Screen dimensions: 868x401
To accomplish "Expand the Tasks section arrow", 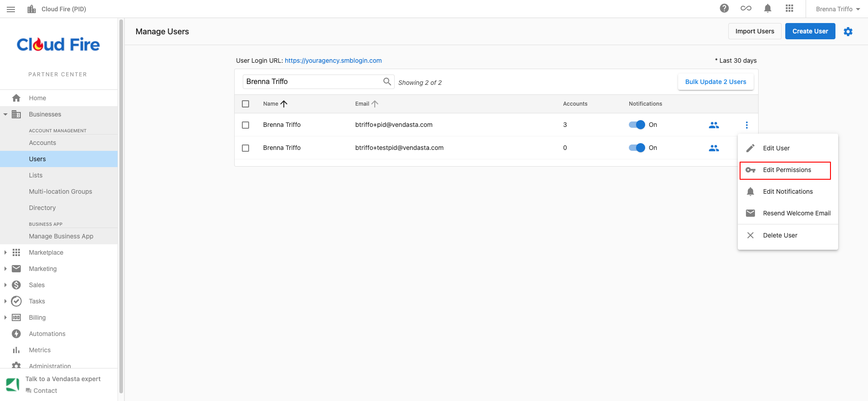I will [x=5, y=301].
